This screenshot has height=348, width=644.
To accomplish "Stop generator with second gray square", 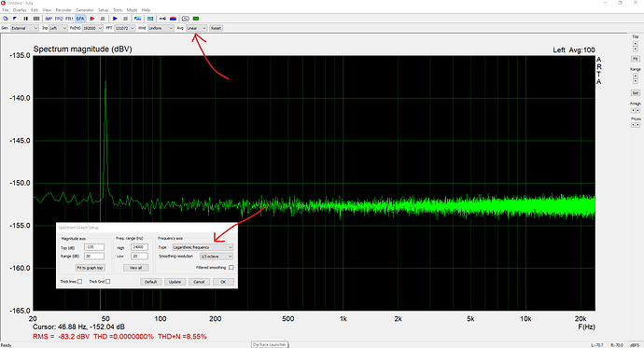I will [125, 19].
